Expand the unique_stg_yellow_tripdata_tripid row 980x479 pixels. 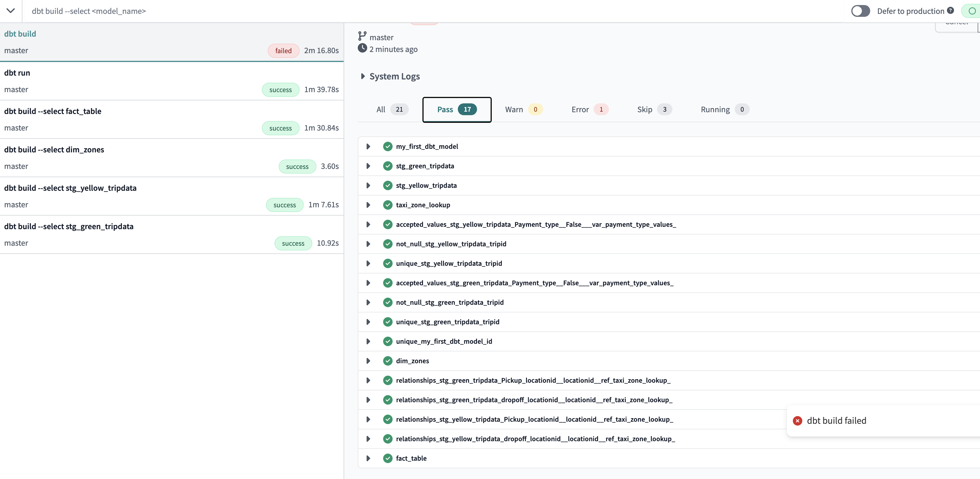click(368, 263)
